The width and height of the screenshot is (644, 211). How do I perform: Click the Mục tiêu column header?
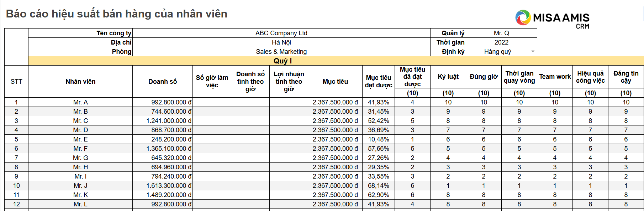[x=335, y=82]
